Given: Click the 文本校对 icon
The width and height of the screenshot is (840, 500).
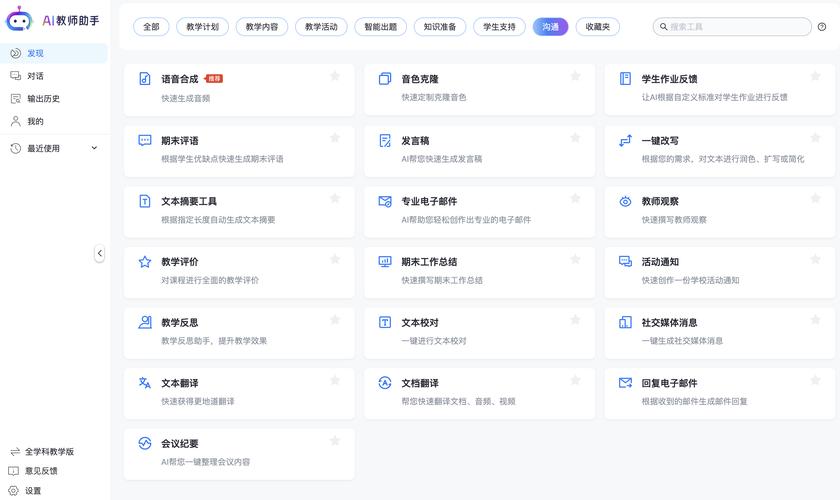Looking at the screenshot, I should [x=385, y=322].
